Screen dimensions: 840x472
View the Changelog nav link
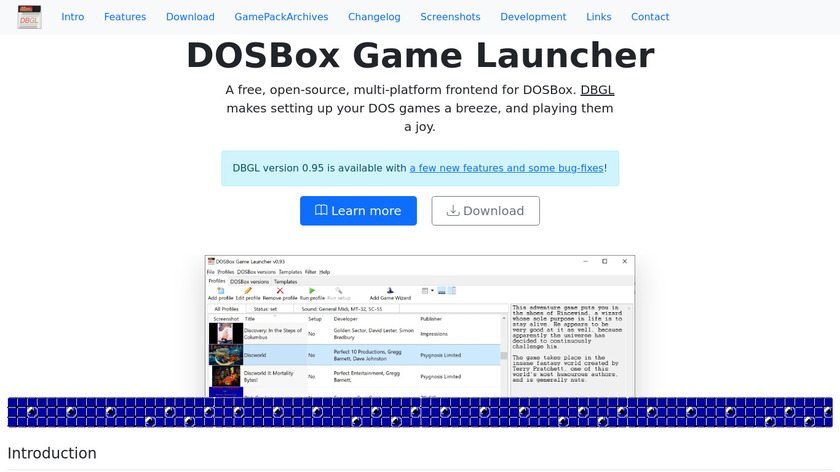(x=374, y=17)
